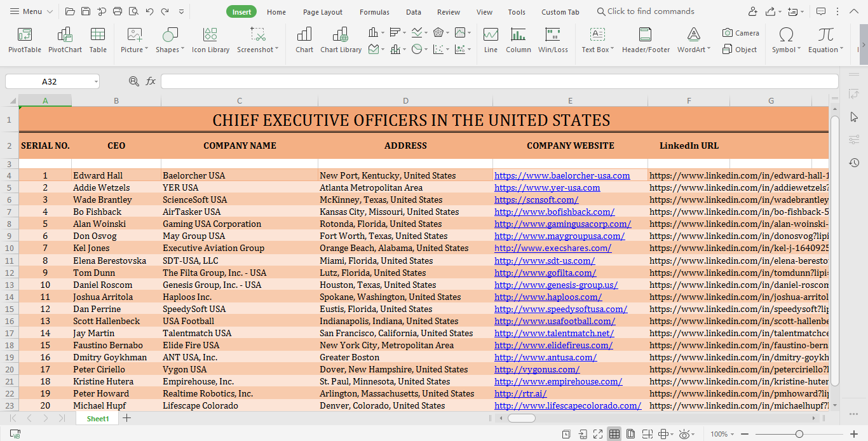The width and height of the screenshot is (868, 441).
Task: Save the workbook with the Save icon
Action: pos(86,11)
